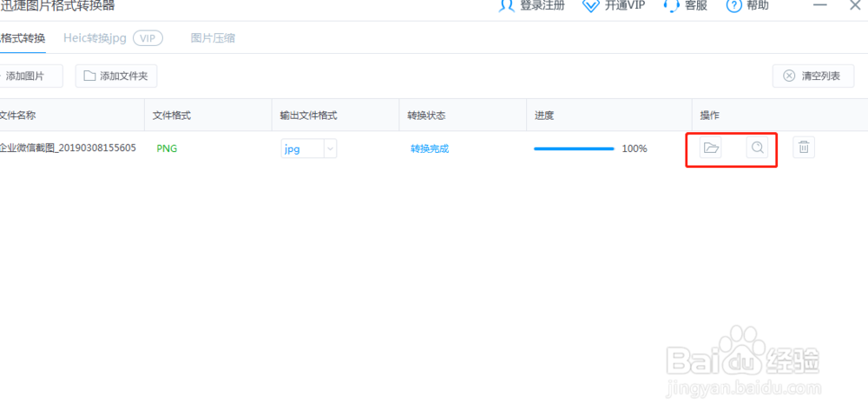Preview converted image with magnifier icon
868x418 pixels.
(x=757, y=148)
